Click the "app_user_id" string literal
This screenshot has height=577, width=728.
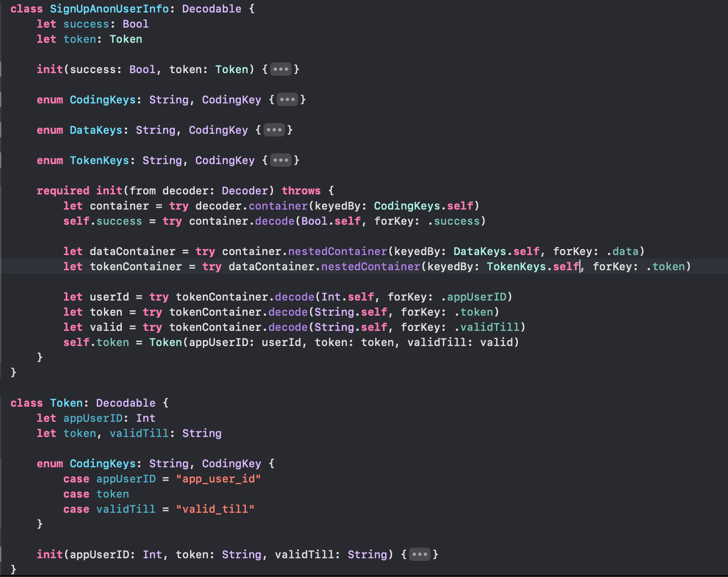pyautogui.click(x=218, y=479)
